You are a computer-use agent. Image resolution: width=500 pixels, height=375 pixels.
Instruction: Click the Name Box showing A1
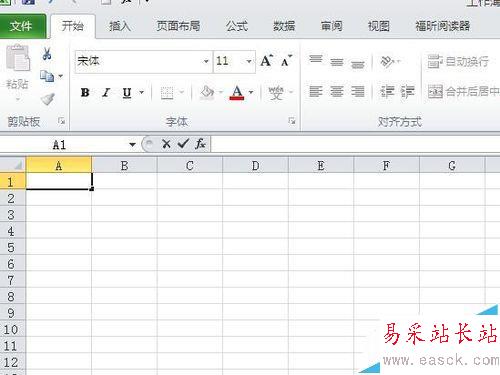tap(59, 145)
